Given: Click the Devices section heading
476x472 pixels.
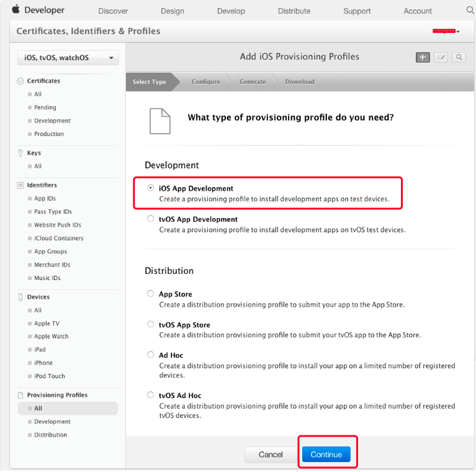Looking at the screenshot, I should point(38,297).
